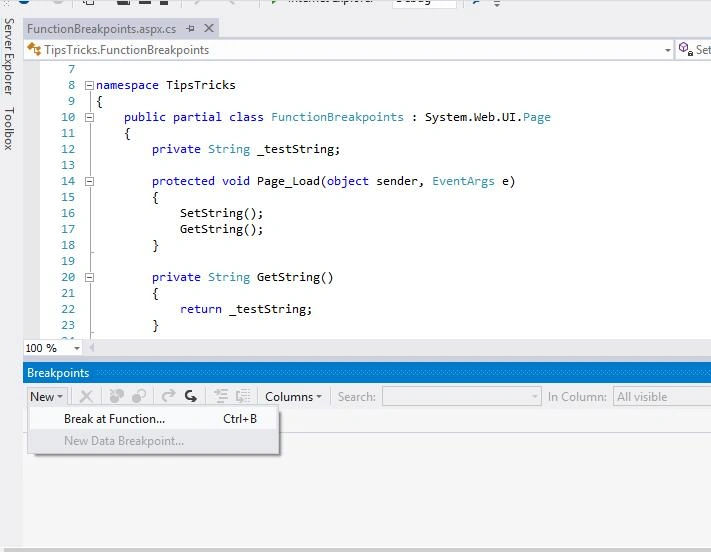Collapse the GetString method block
The image size is (711, 552).
click(x=89, y=277)
